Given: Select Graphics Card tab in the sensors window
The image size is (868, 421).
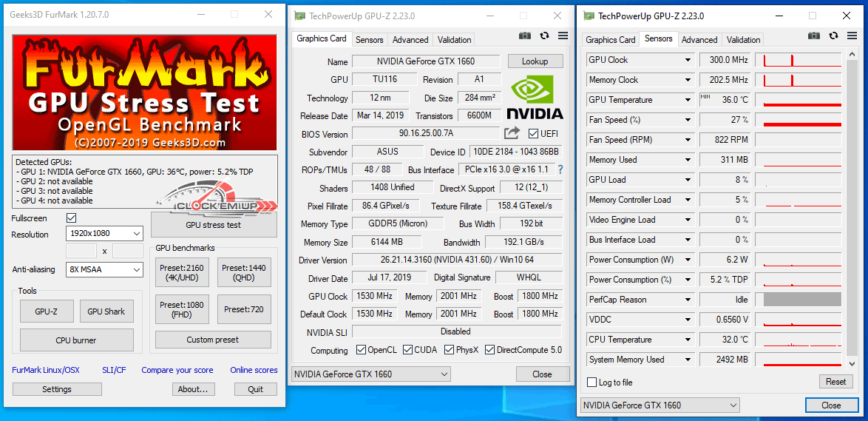Looking at the screenshot, I should 610,40.
